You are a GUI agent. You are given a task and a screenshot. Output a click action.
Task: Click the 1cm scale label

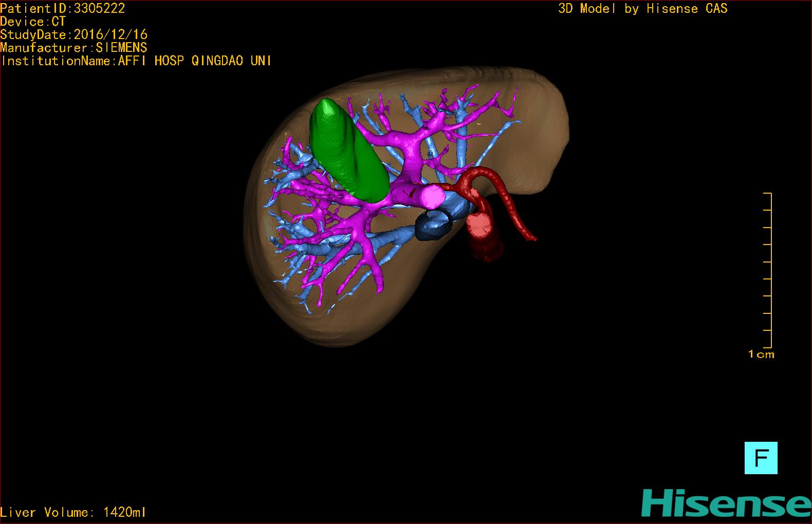(x=761, y=354)
